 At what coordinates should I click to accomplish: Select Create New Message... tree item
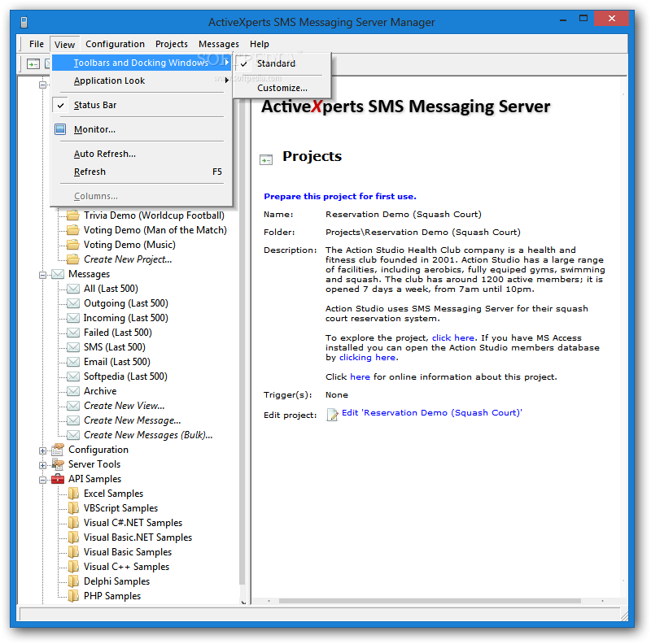(x=133, y=420)
